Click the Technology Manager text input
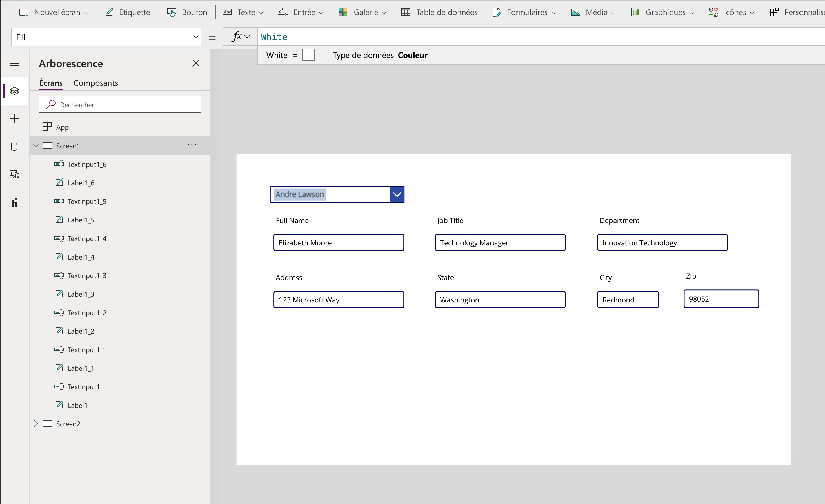 coord(500,243)
